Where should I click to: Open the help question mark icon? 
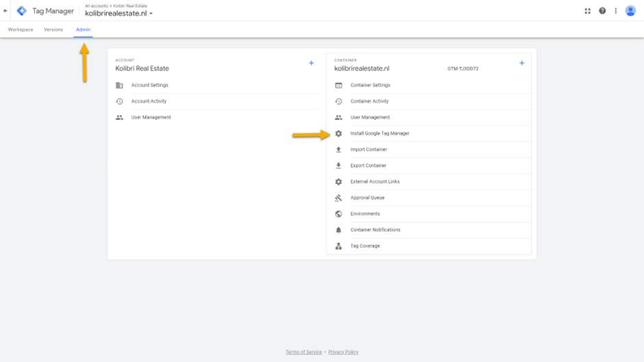pyautogui.click(x=602, y=11)
